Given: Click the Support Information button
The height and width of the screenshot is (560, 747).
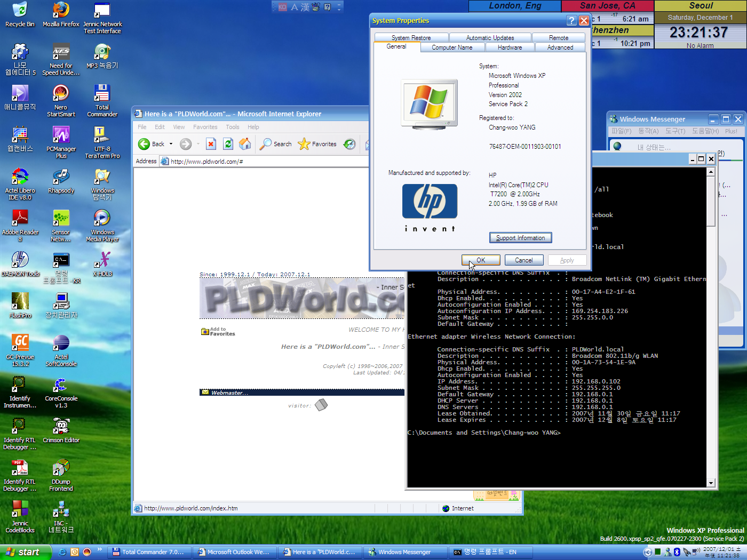Looking at the screenshot, I should [x=520, y=238].
